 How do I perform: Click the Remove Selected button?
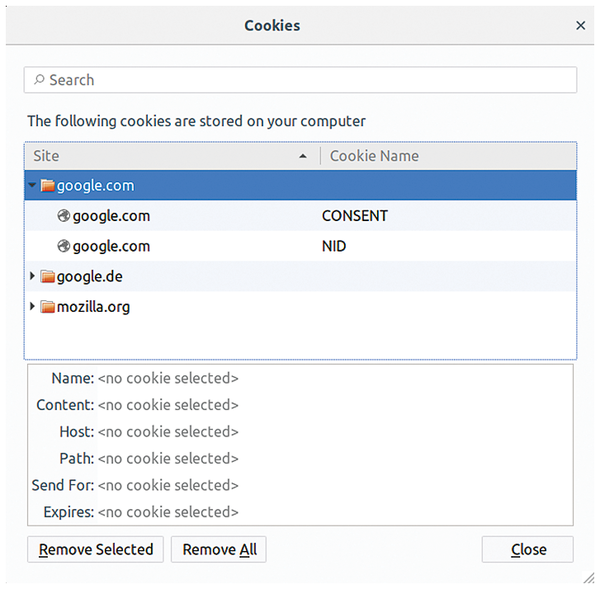click(96, 549)
